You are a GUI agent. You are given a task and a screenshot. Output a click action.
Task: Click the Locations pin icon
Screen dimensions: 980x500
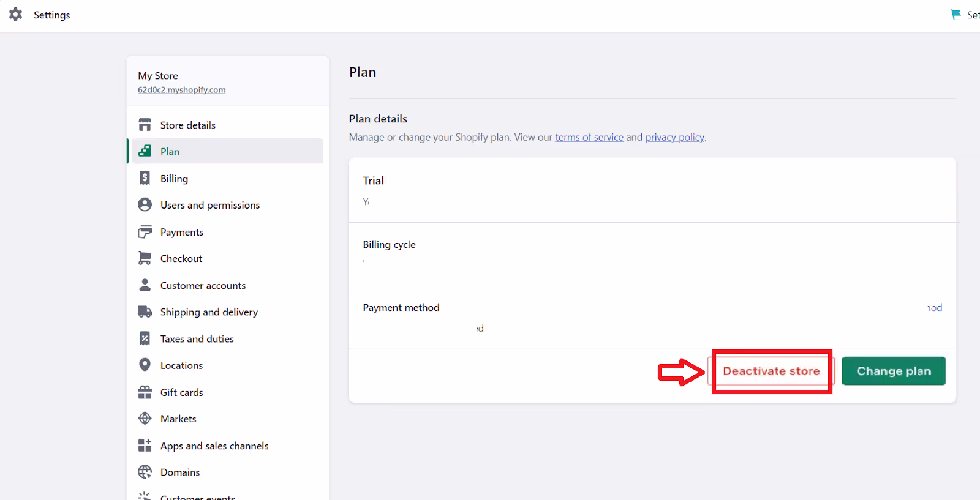pyautogui.click(x=145, y=365)
